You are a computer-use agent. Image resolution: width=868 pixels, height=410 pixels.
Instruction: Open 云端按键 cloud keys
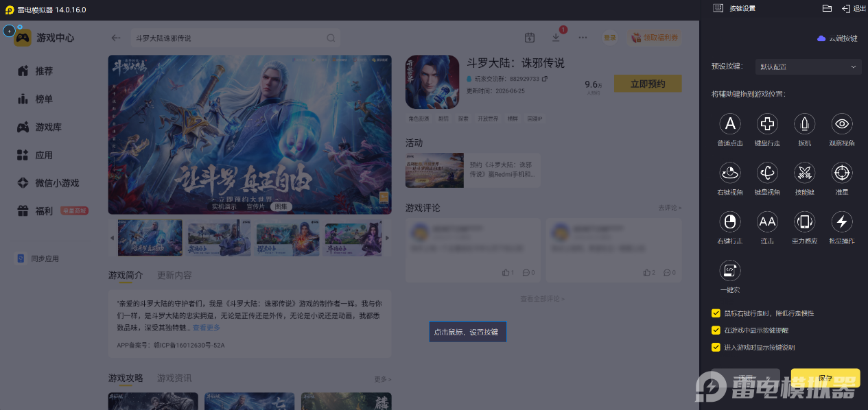tap(838, 38)
